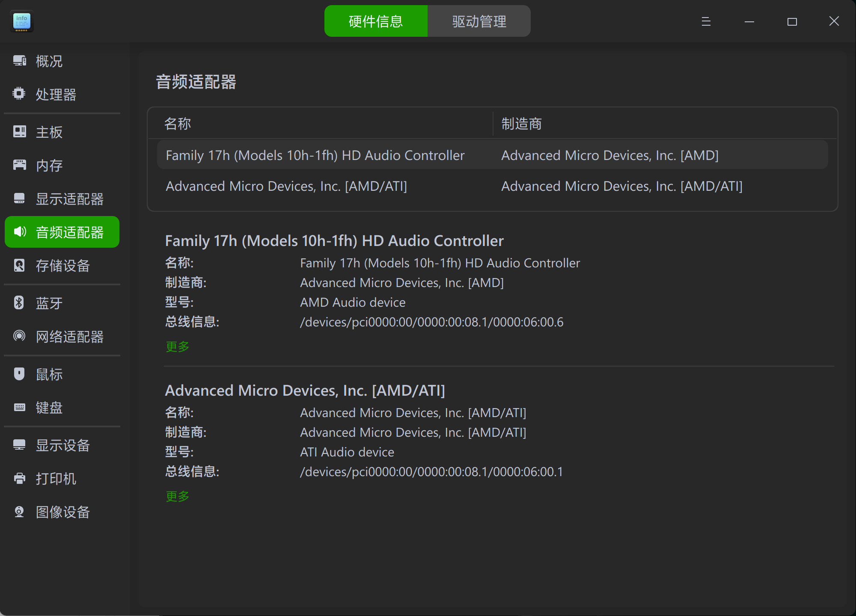Click the 制造商 column header
This screenshot has height=616, width=856.
click(x=521, y=124)
